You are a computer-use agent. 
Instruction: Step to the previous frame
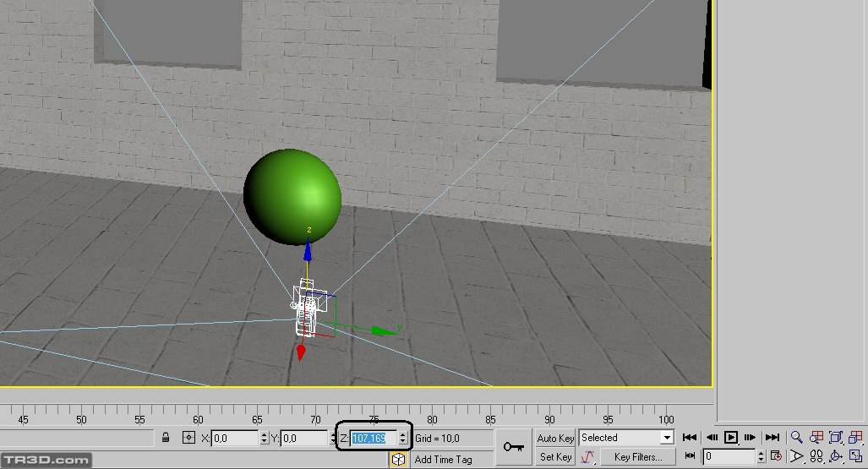click(711, 438)
